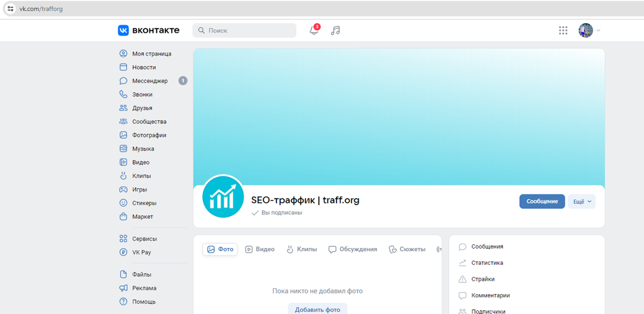Image resolution: width=644 pixels, height=314 pixels.
Task: Expand the Ещё dropdown button
Action: pos(582,201)
